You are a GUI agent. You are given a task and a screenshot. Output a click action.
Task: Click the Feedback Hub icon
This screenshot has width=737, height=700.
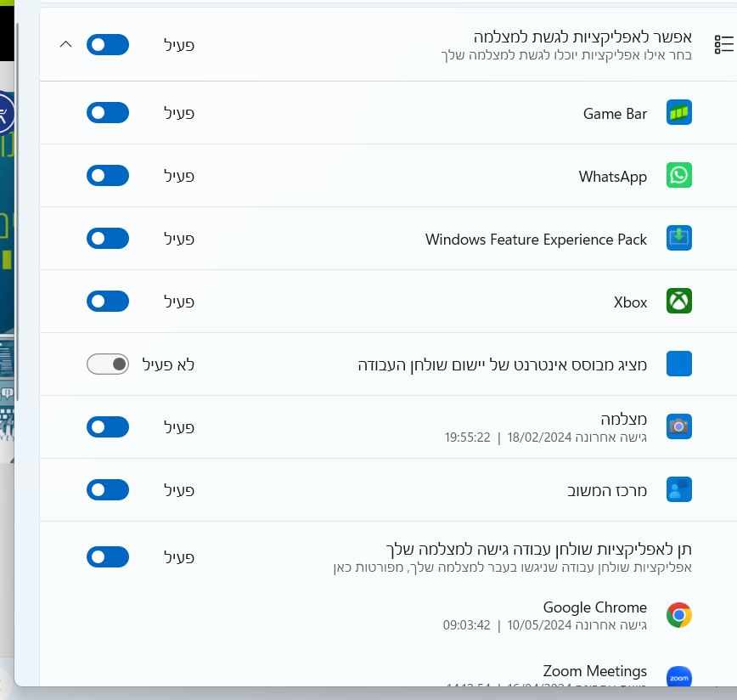pos(678,489)
